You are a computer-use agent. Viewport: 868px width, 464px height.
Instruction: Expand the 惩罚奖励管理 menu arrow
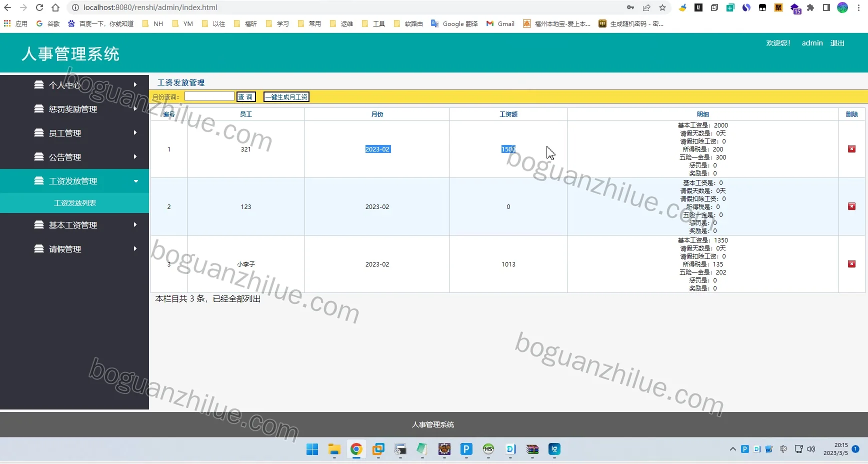(x=135, y=108)
